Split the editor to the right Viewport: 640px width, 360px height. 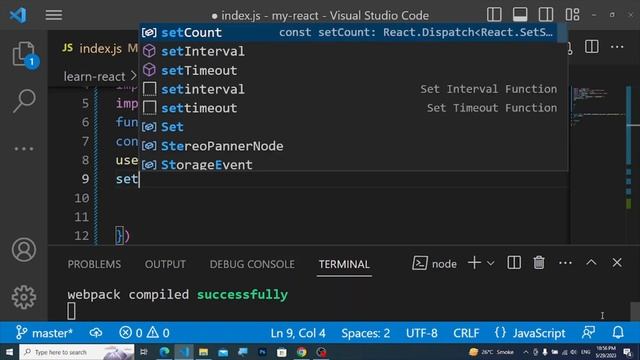point(591,47)
